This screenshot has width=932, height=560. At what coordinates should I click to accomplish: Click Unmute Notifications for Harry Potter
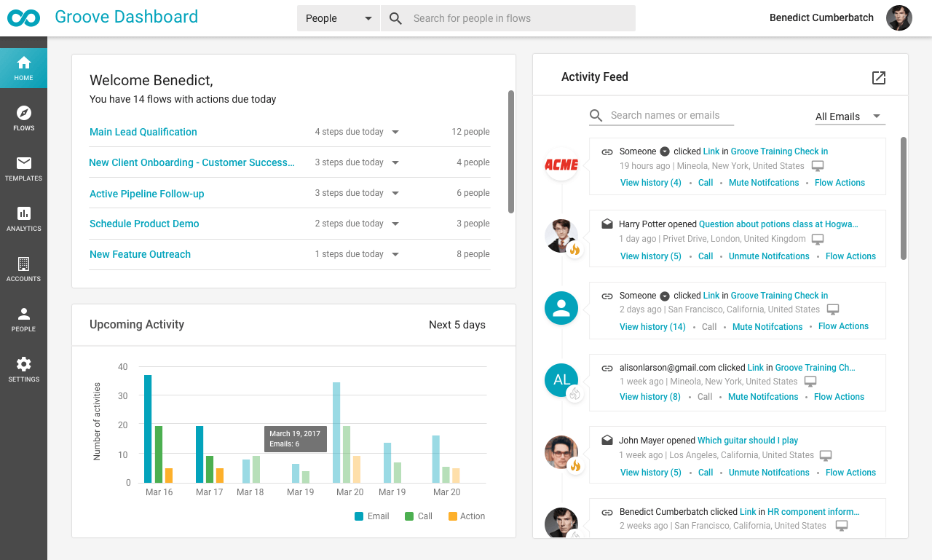click(x=769, y=256)
